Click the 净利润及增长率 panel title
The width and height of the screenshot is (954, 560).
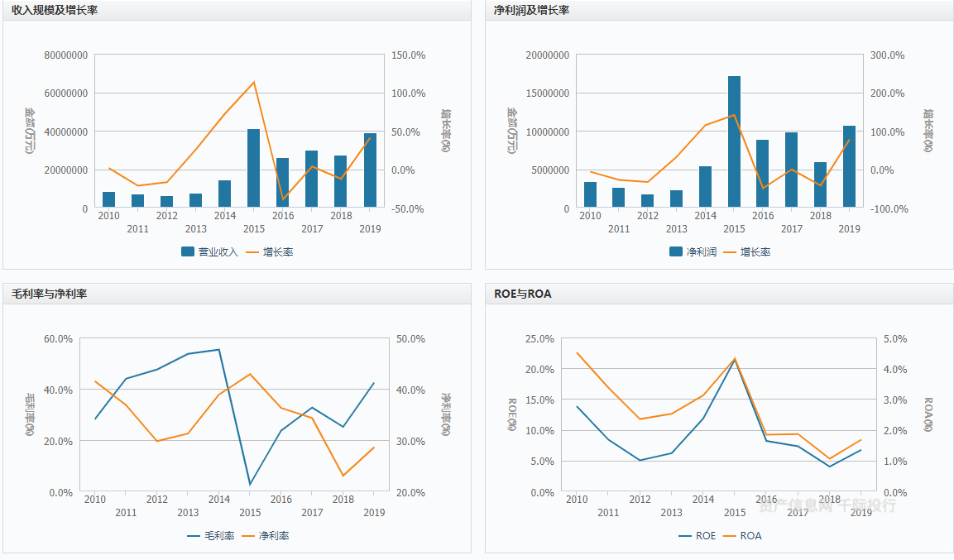pyautogui.click(x=531, y=10)
